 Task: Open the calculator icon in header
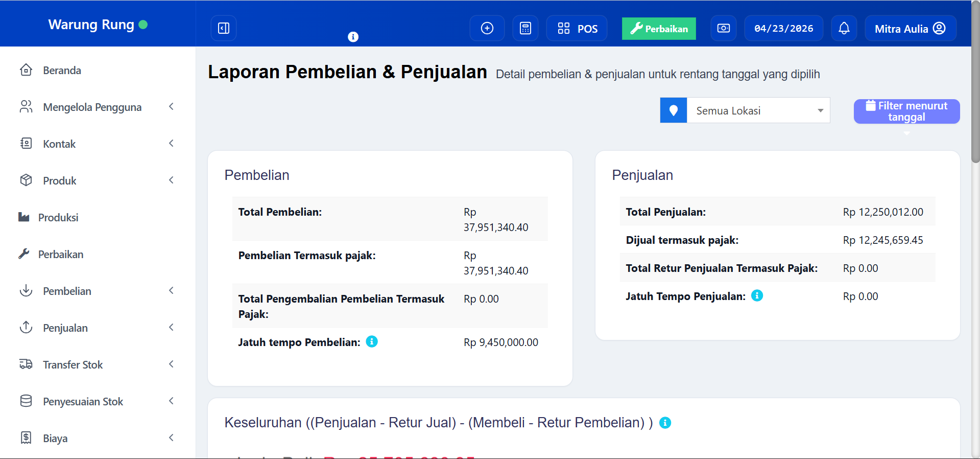coord(525,28)
